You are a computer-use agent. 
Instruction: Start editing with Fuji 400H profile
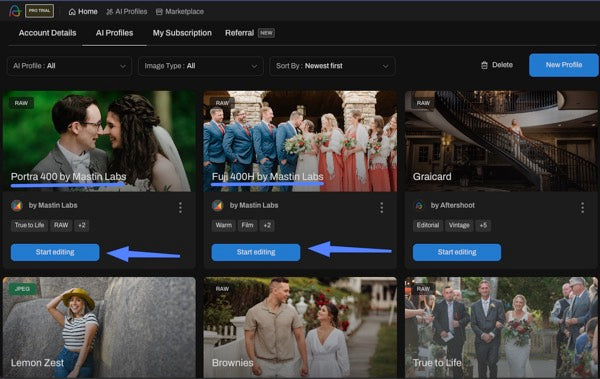pos(256,252)
